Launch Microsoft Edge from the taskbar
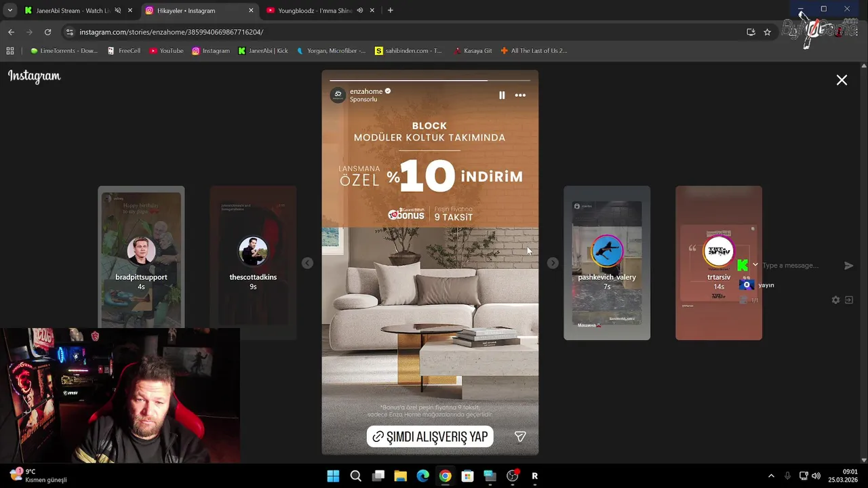Screen dimensions: 868x488 (x=422, y=476)
